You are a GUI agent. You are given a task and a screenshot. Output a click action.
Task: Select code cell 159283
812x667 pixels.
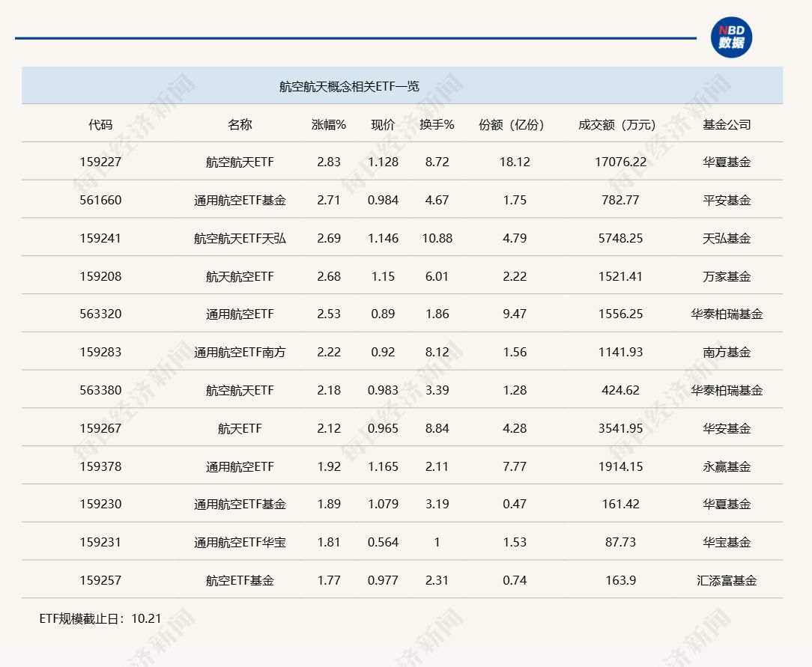point(100,353)
